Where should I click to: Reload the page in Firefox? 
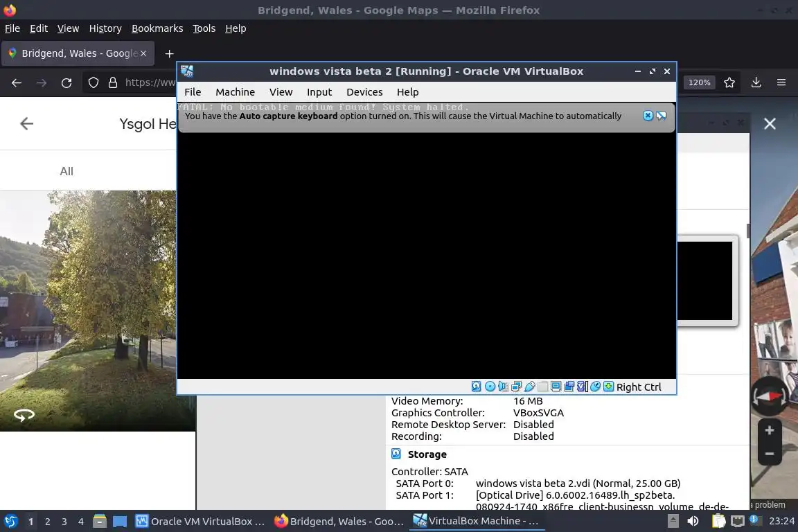pyautogui.click(x=66, y=82)
